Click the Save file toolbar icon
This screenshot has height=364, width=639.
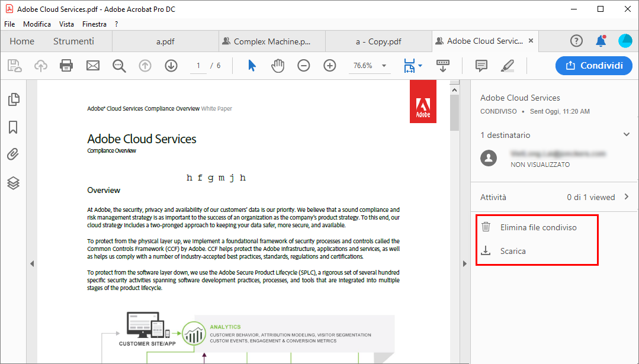[x=14, y=66]
